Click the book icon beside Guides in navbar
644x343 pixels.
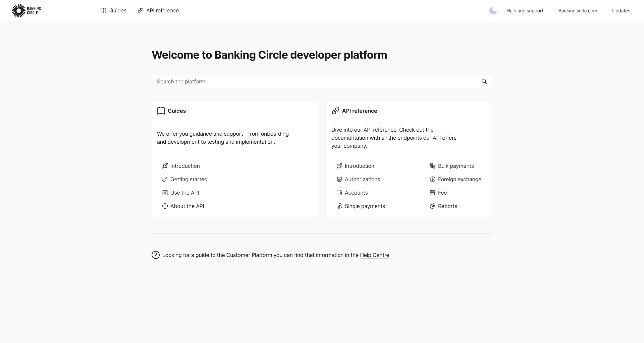click(103, 11)
